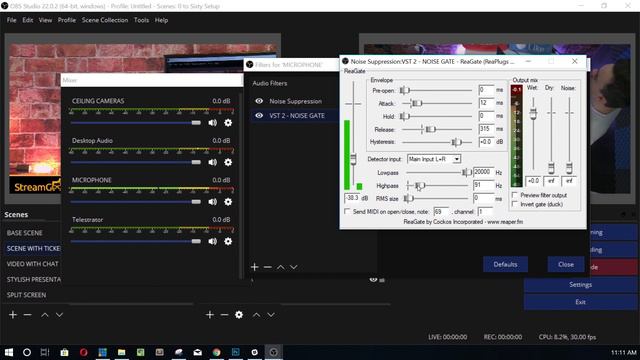Open Desktop Audio gear settings

coord(228,162)
